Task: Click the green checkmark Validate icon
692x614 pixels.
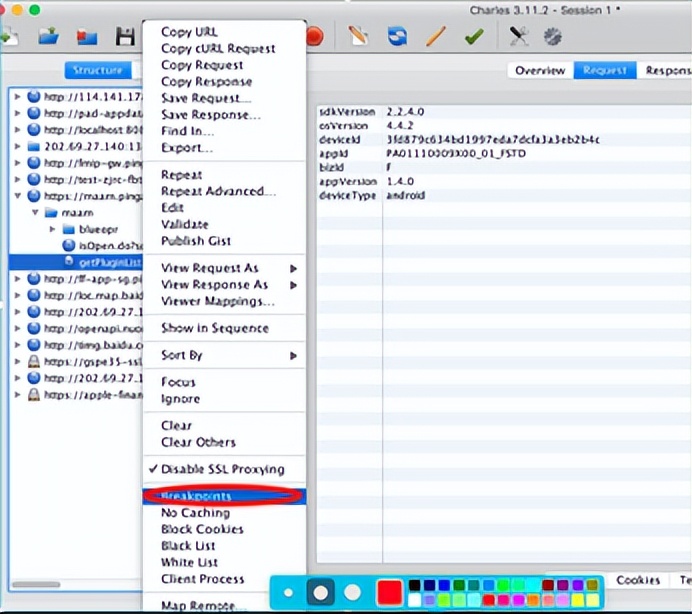Action: 474,37
